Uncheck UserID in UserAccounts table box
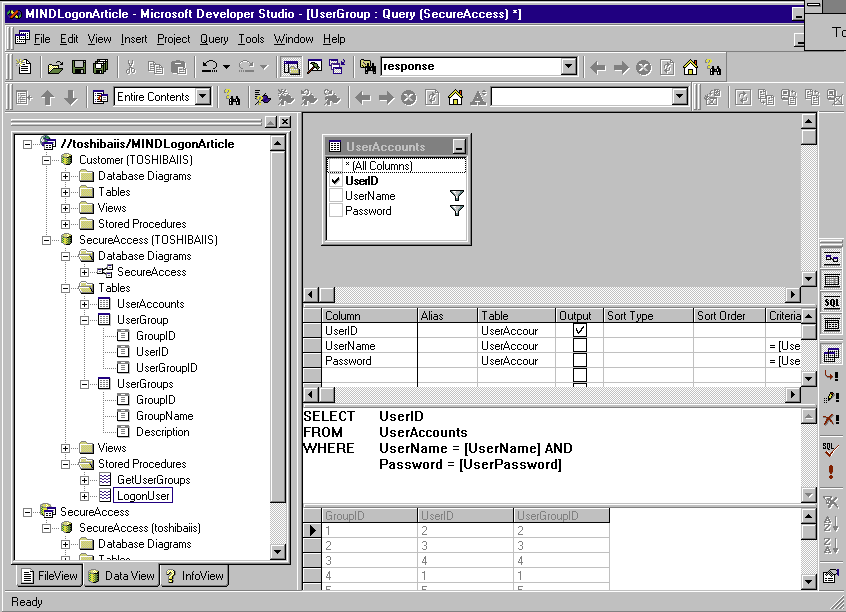This screenshot has height=612, width=846. (335, 181)
